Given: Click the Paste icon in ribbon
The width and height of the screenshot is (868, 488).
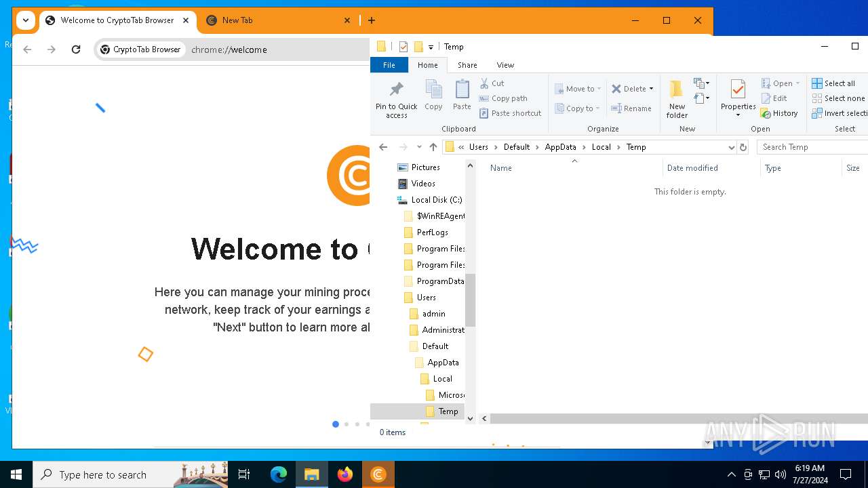Looking at the screenshot, I should 462,89.
